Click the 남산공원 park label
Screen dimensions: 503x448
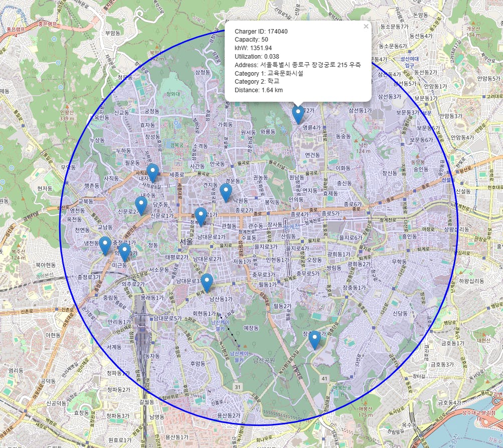(x=264, y=360)
